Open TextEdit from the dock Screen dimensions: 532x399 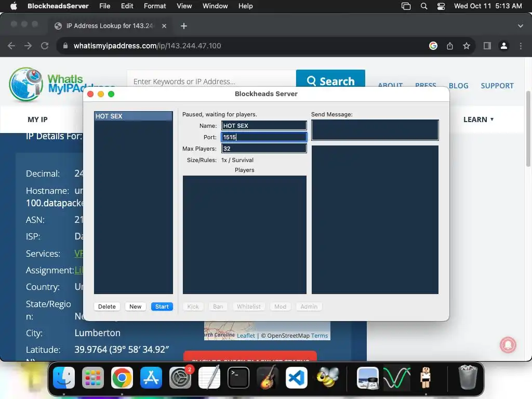tap(209, 378)
